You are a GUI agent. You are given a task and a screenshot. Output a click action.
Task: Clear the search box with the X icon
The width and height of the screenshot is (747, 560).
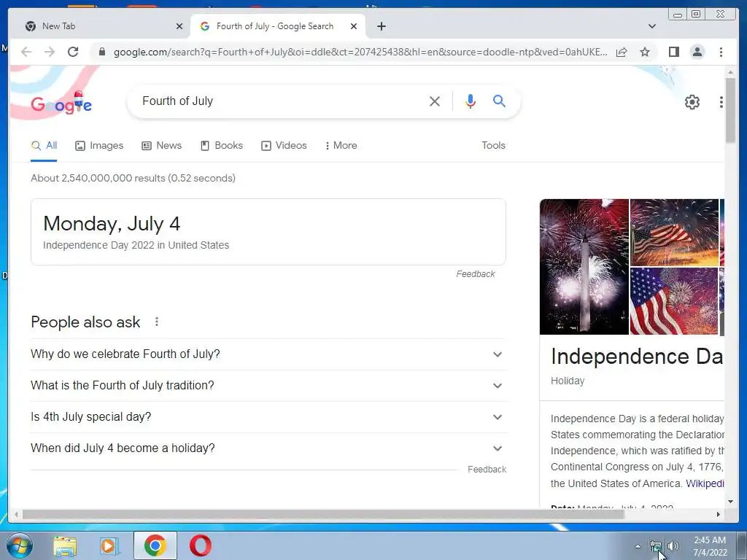(x=435, y=101)
